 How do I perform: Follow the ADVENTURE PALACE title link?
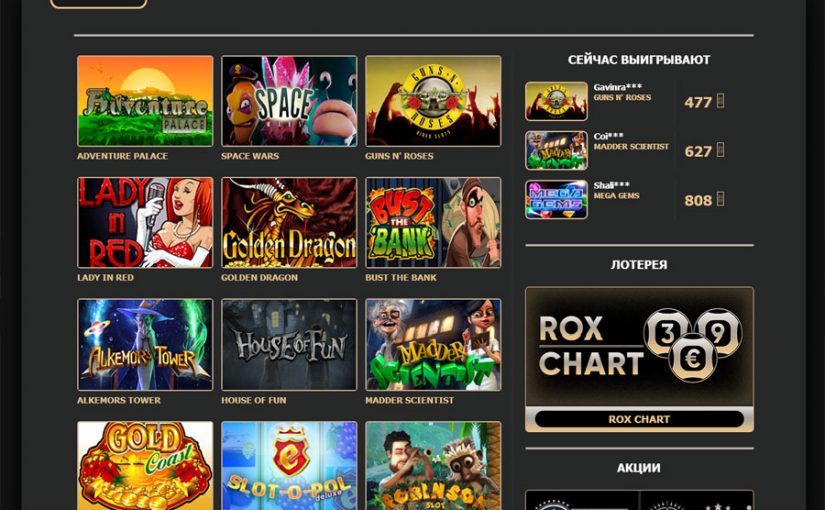click(x=123, y=156)
